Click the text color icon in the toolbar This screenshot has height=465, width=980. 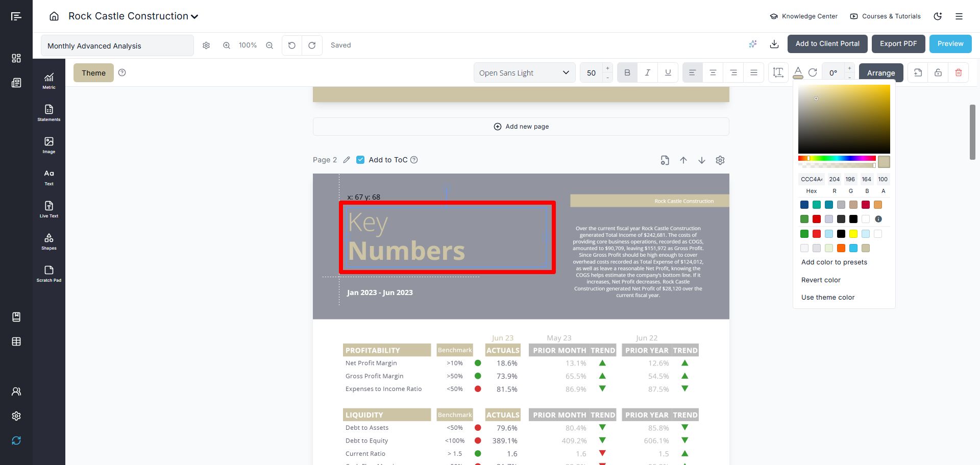(x=798, y=72)
